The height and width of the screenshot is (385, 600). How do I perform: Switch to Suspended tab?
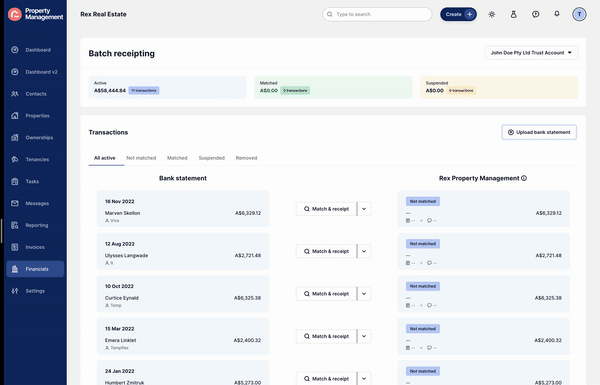212,158
